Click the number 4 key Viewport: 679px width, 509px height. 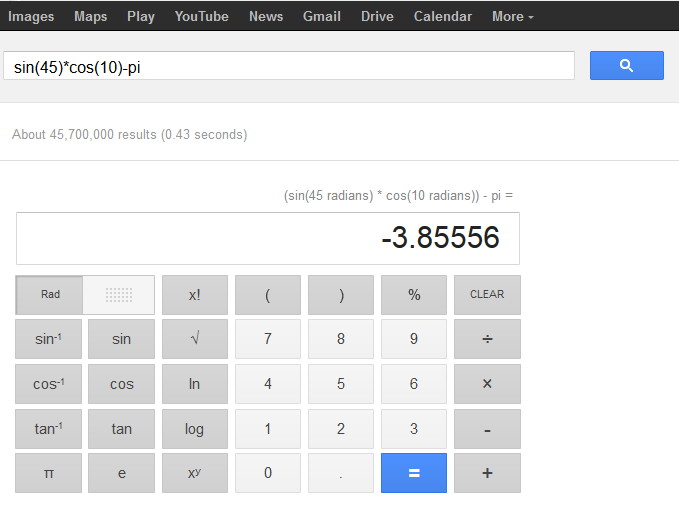click(x=268, y=384)
